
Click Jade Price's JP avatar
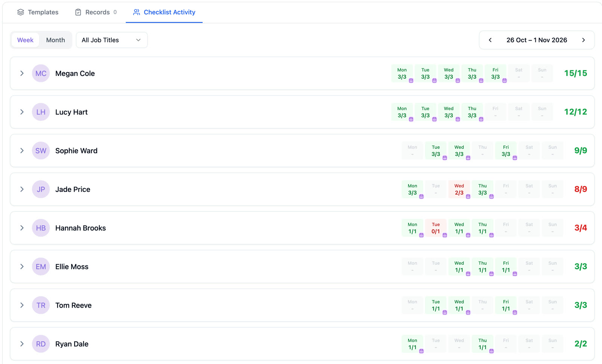[41, 189]
